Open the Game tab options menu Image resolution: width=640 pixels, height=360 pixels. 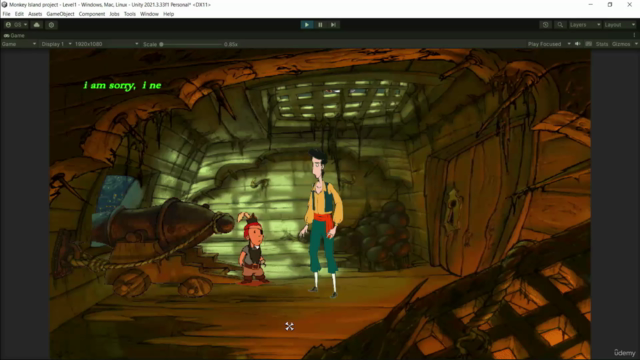634,35
